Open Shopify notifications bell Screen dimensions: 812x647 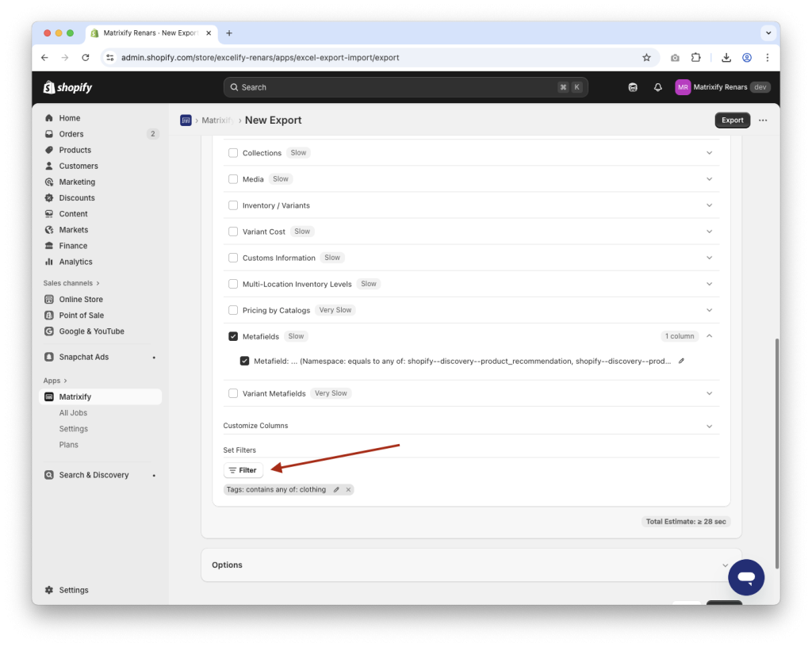(657, 87)
